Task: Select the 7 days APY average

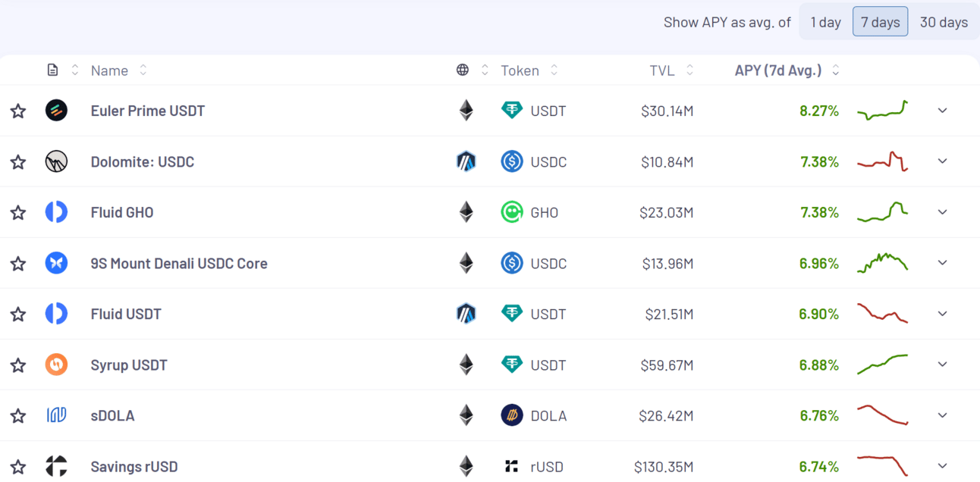Action: coord(880,22)
